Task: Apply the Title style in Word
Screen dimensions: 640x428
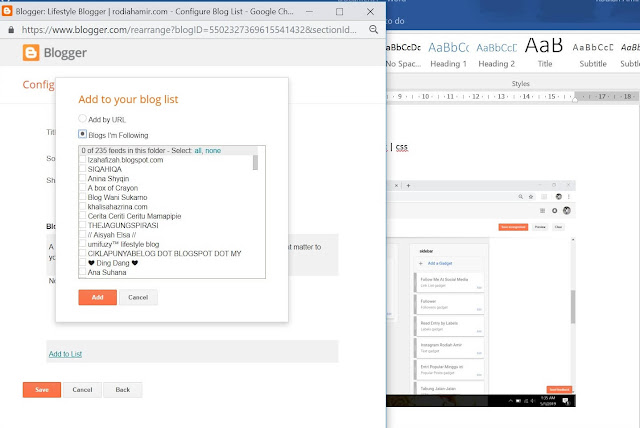Action: pos(544,55)
